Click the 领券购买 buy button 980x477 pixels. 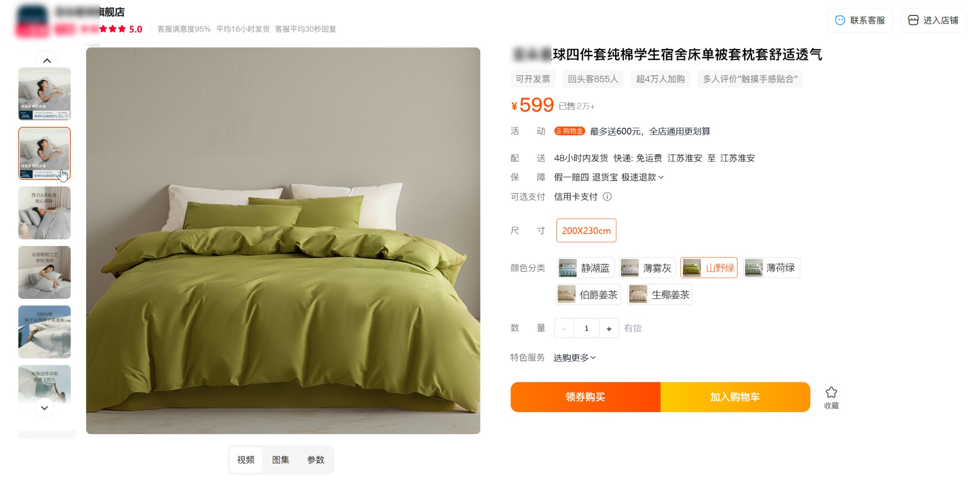point(585,397)
